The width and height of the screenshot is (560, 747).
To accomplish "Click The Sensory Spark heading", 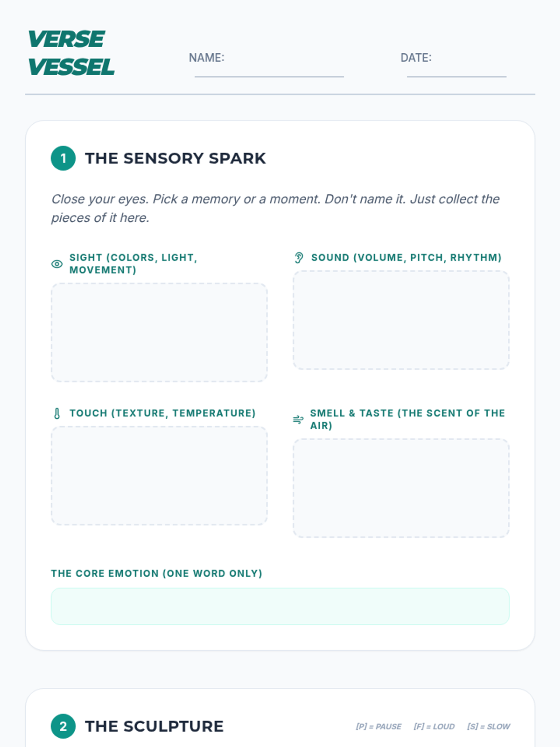I will 175,158.
